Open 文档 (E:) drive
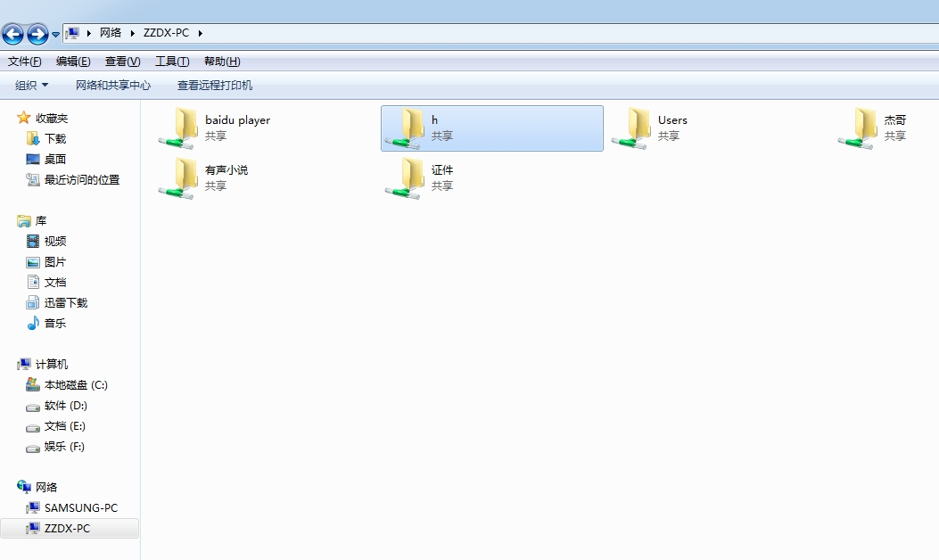 coord(65,426)
